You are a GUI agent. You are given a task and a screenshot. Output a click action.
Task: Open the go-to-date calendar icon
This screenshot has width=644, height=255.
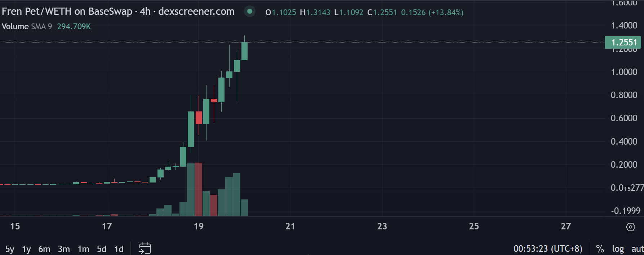tap(145, 249)
